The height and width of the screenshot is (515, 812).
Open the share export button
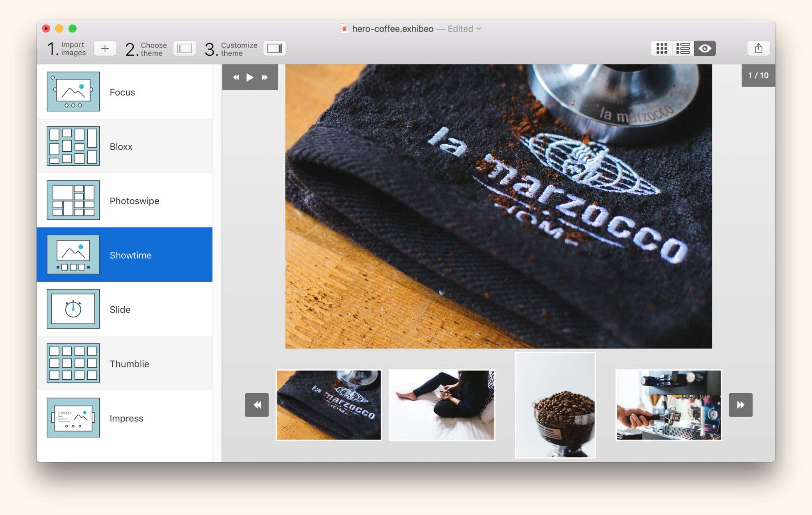pos(758,49)
